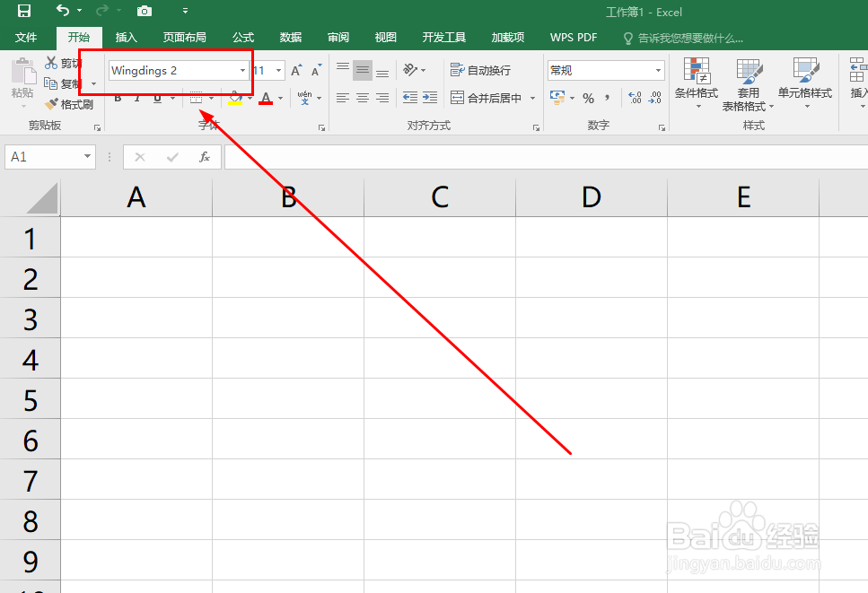Apply the yellow fill color
The width and height of the screenshot is (868, 593).
pos(235,98)
